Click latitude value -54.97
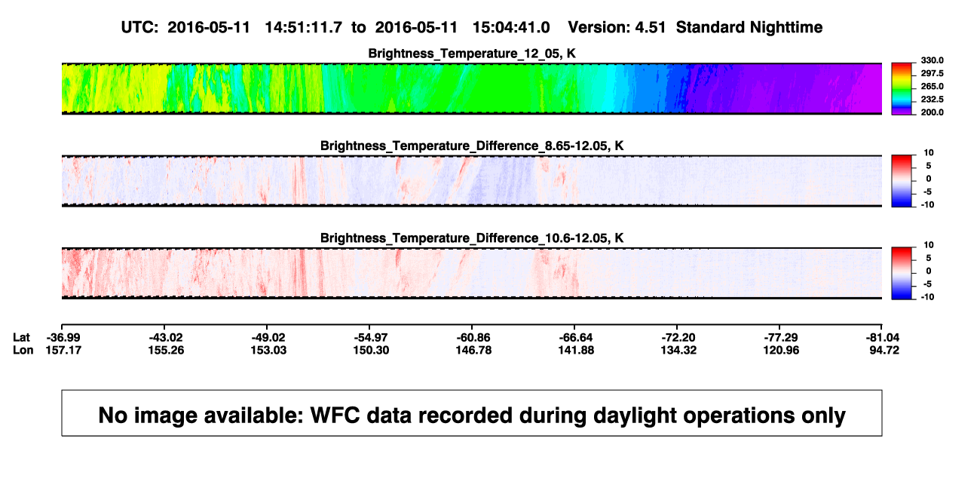Viewport: 980px width, 503px height. point(370,337)
